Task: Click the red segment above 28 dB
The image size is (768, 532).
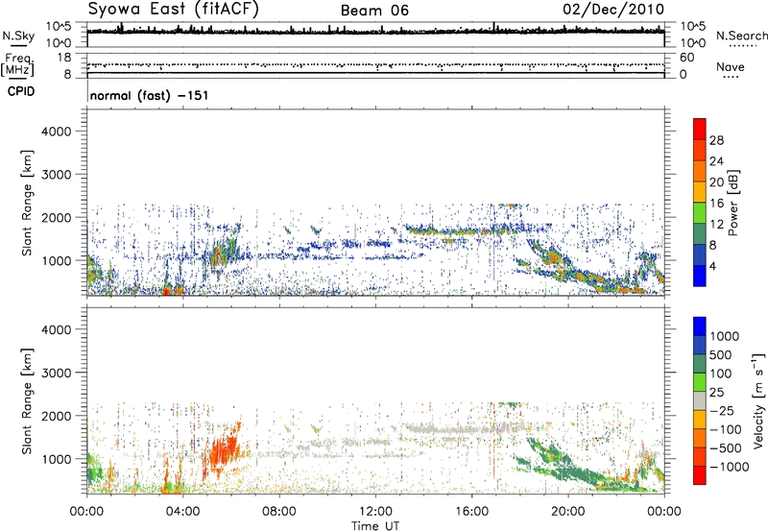Action: click(700, 129)
